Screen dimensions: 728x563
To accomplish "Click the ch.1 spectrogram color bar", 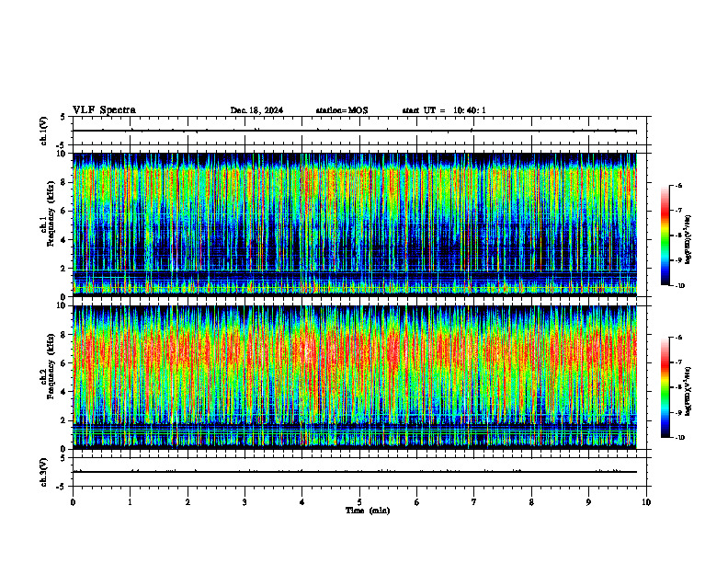I will click(x=665, y=236).
